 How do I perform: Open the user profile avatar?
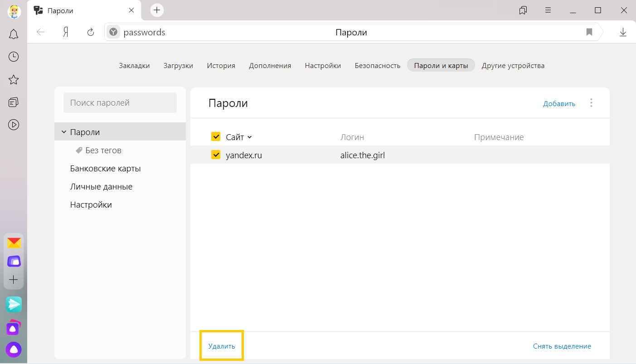click(14, 11)
